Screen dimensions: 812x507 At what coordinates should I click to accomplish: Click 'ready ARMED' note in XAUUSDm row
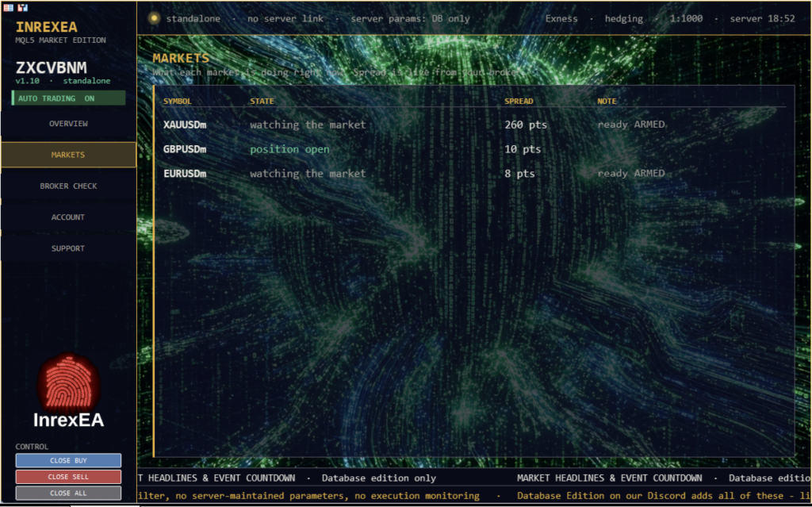coord(630,125)
